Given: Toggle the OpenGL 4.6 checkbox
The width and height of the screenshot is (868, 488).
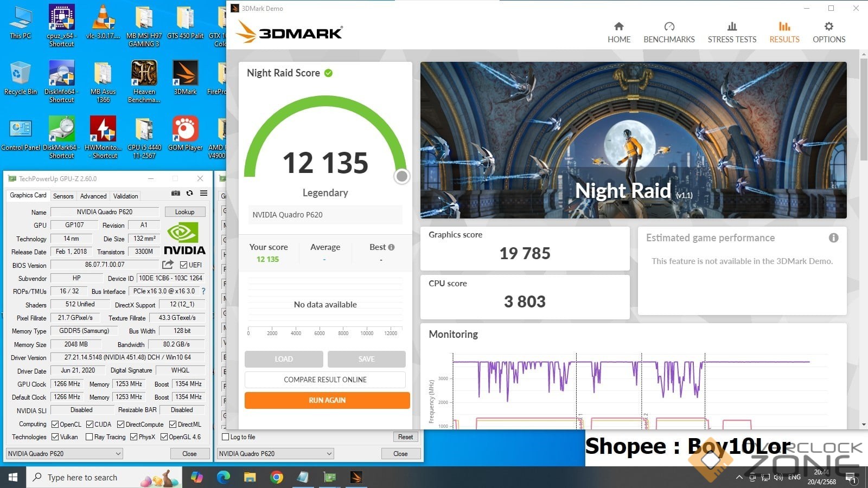Looking at the screenshot, I should [x=164, y=437].
